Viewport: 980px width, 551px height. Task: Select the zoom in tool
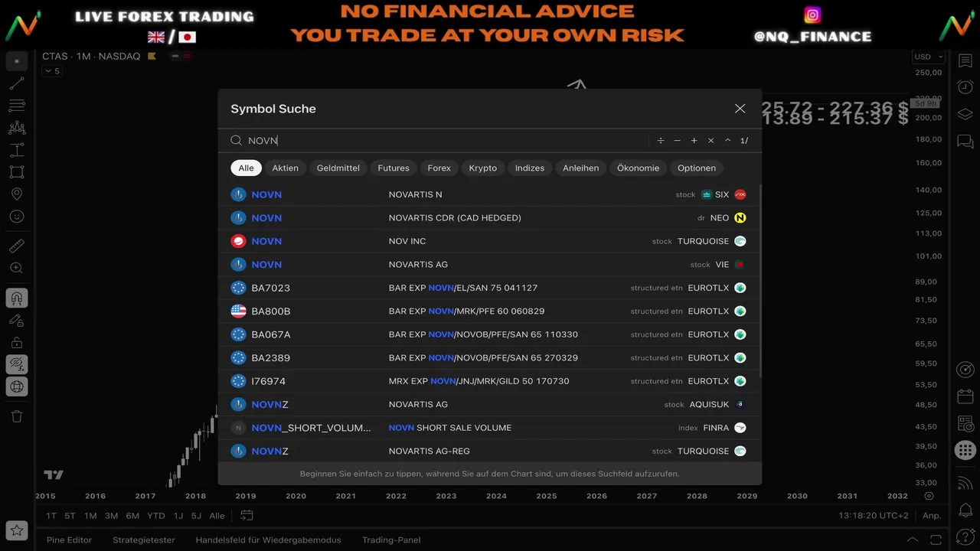17,268
